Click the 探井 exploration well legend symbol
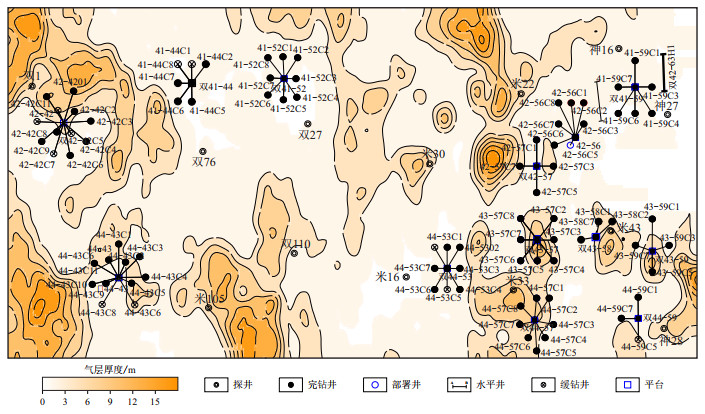This screenshot has width=705, height=414. (217, 384)
